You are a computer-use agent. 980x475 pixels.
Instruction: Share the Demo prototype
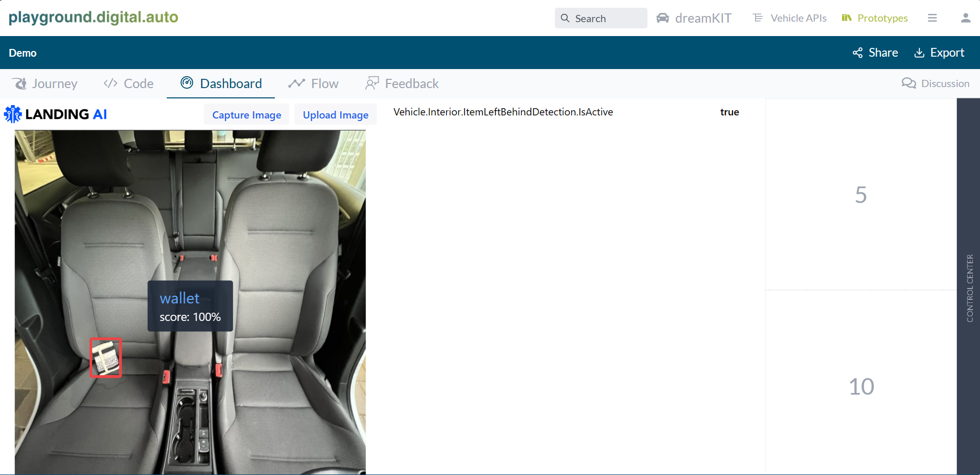[875, 52]
